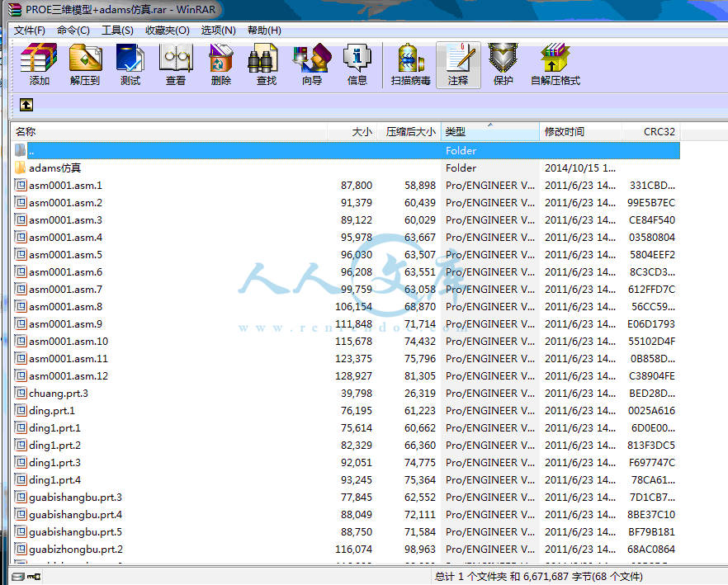Open the Find (查找) binoculars tool
This screenshot has height=585, width=728.
(267, 64)
